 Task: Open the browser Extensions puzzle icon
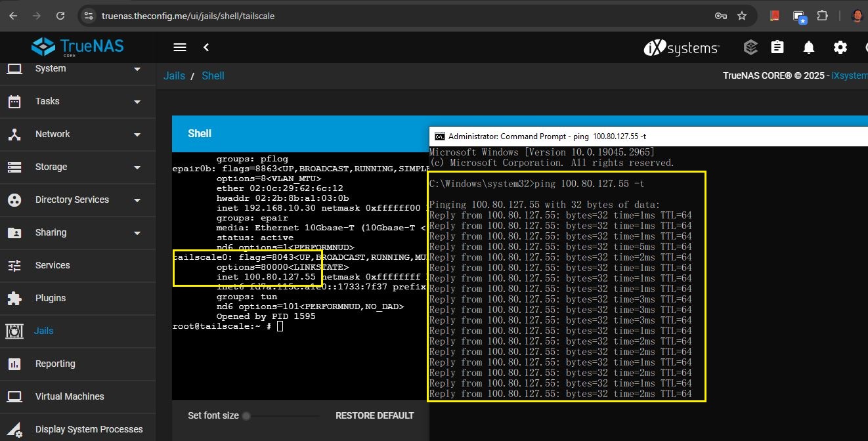(822, 16)
